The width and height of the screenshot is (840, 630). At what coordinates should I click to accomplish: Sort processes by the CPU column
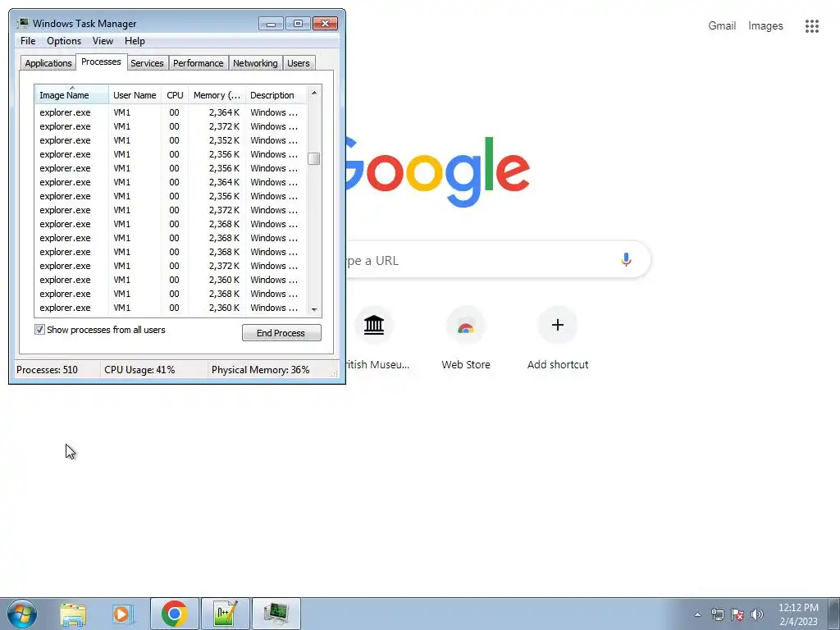coord(175,95)
